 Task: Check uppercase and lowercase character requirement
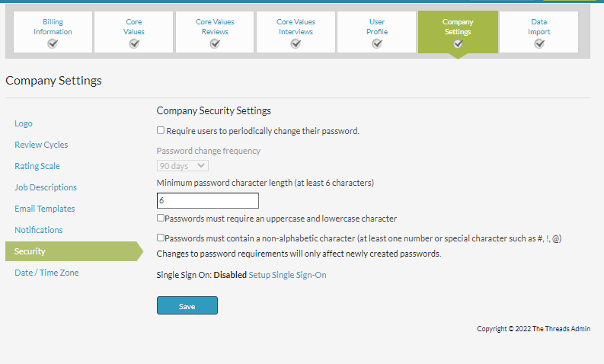pos(161,218)
